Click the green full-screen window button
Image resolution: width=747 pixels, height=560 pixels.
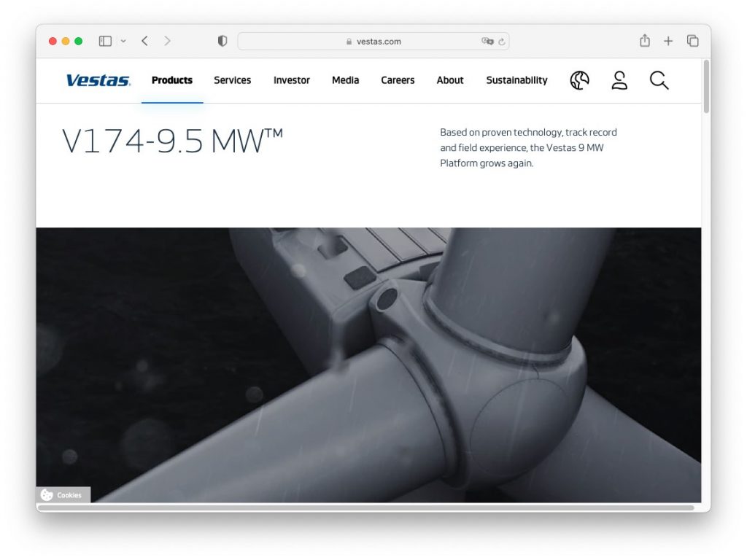(79, 41)
